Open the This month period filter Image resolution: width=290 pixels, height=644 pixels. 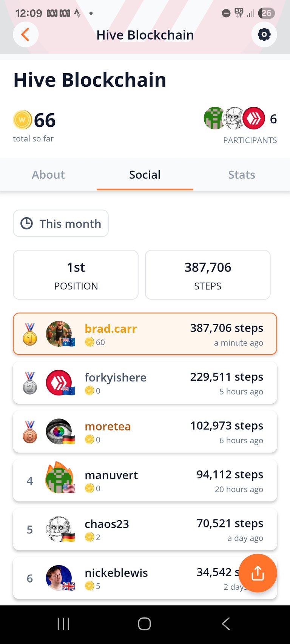click(61, 223)
